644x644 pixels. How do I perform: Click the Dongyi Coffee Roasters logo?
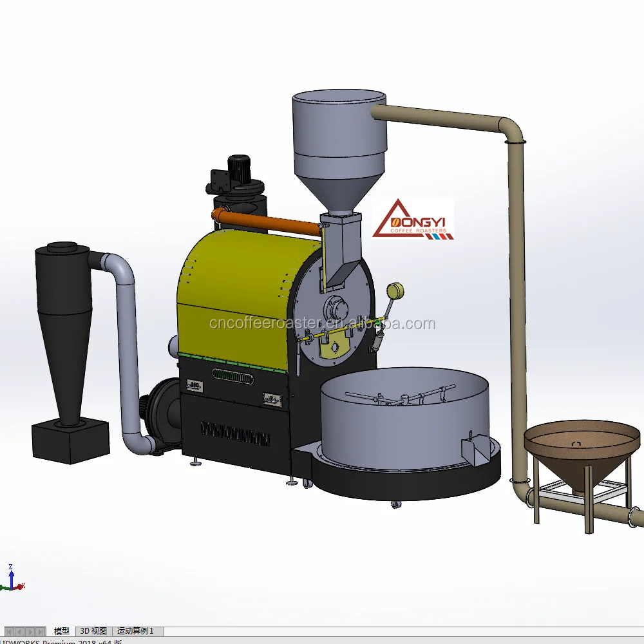pyautogui.click(x=413, y=220)
